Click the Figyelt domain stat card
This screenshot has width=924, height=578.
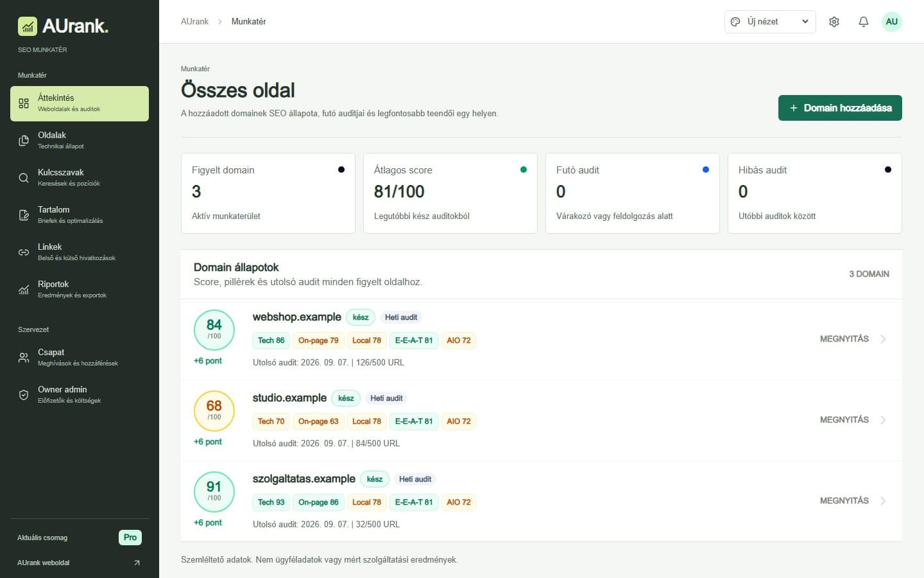point(268,193)
